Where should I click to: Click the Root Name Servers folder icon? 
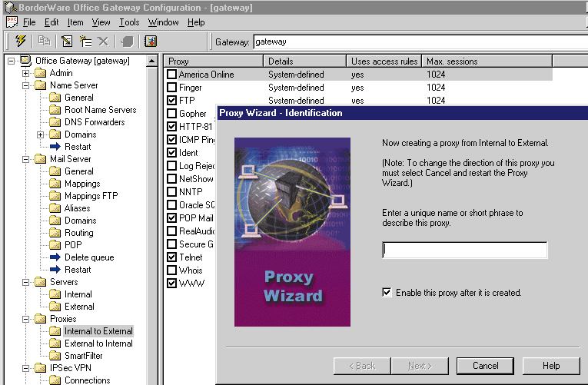click(x=55, y=110)
